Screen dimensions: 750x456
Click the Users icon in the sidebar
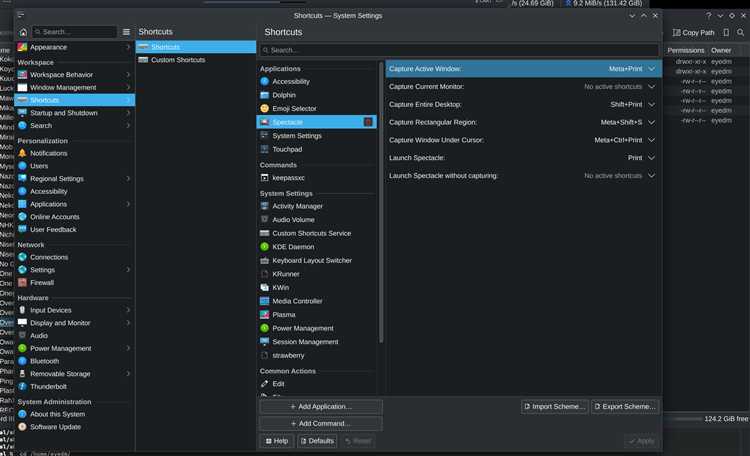click(22, 166)
